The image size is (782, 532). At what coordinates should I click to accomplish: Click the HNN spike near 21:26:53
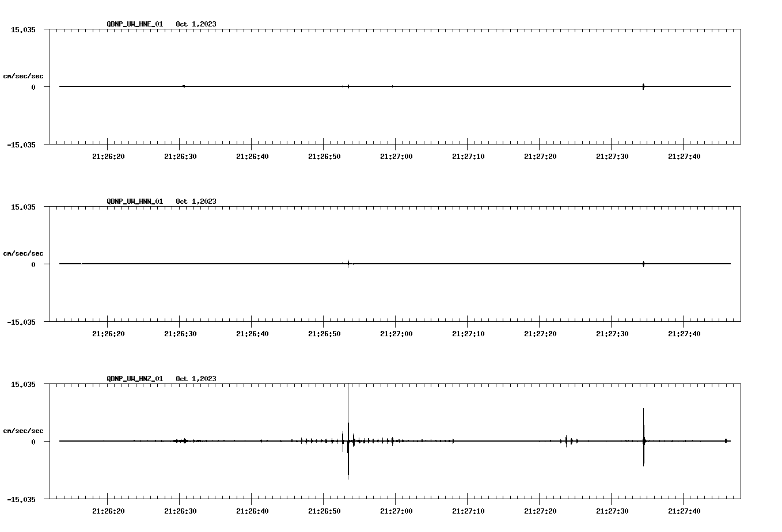coord(348,264)
